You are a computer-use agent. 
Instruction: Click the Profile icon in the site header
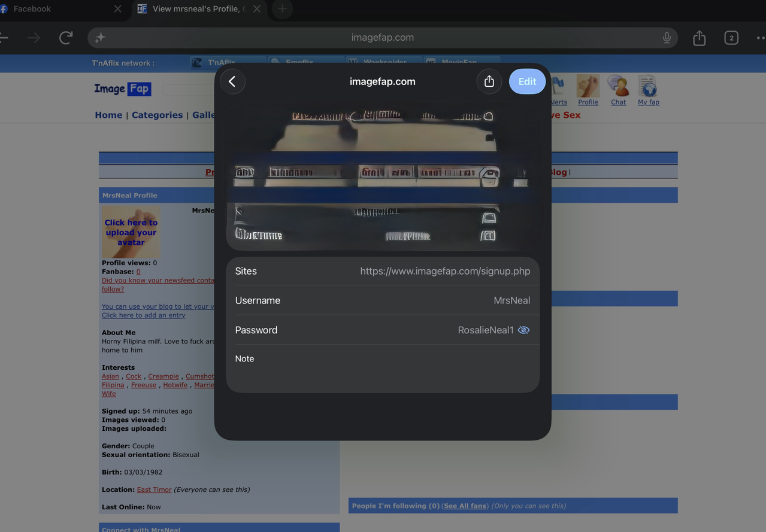coord(588,90)
